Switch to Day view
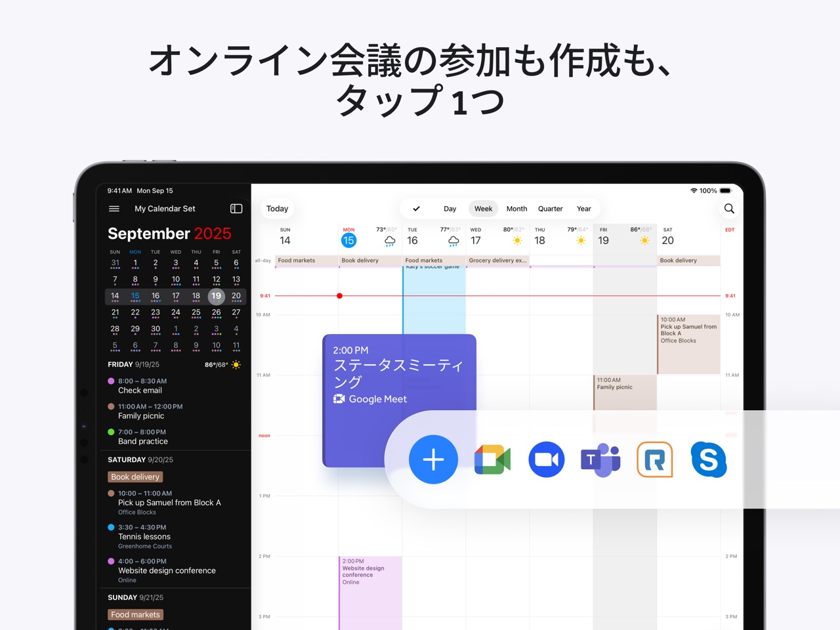 450,209
